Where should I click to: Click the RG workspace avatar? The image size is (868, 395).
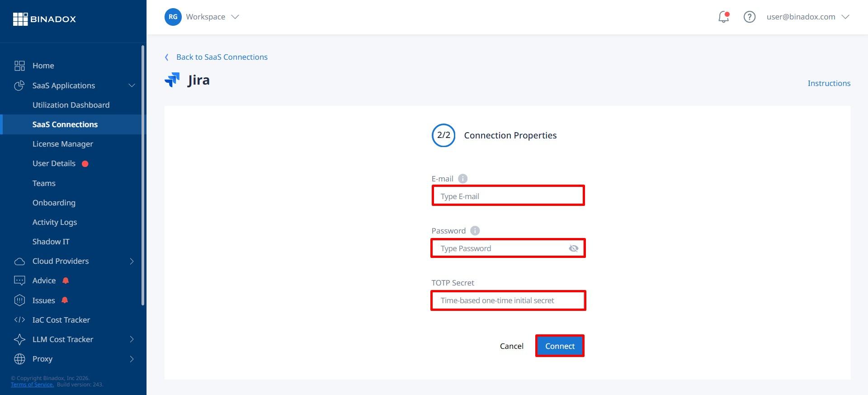click(173, 17)
